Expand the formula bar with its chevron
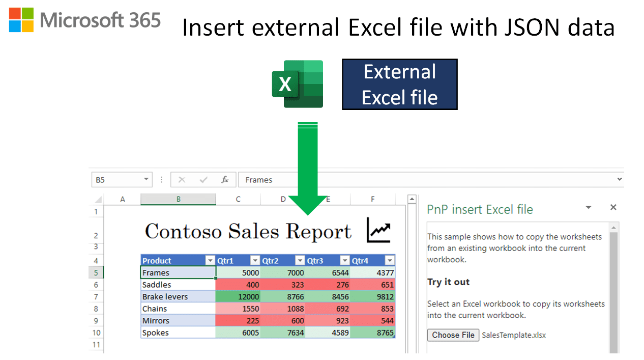 619,179
